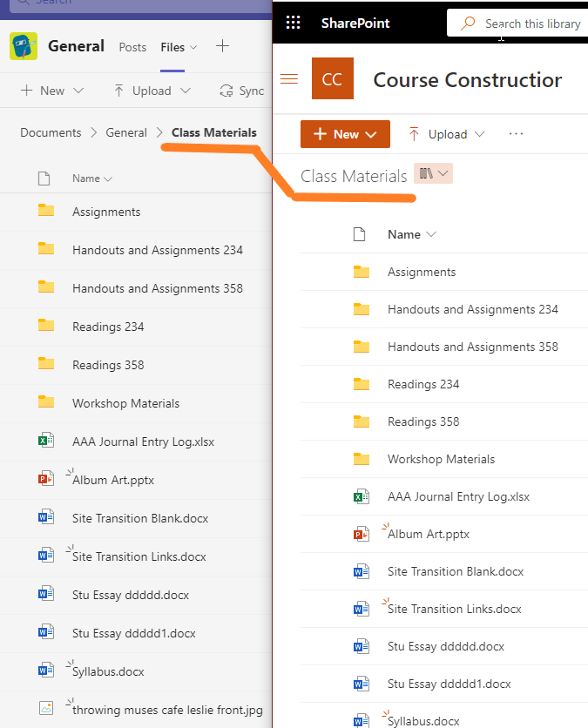Click the SharePoint home link
This screenshot has height=728, width=588.
[x=355, y=23]
